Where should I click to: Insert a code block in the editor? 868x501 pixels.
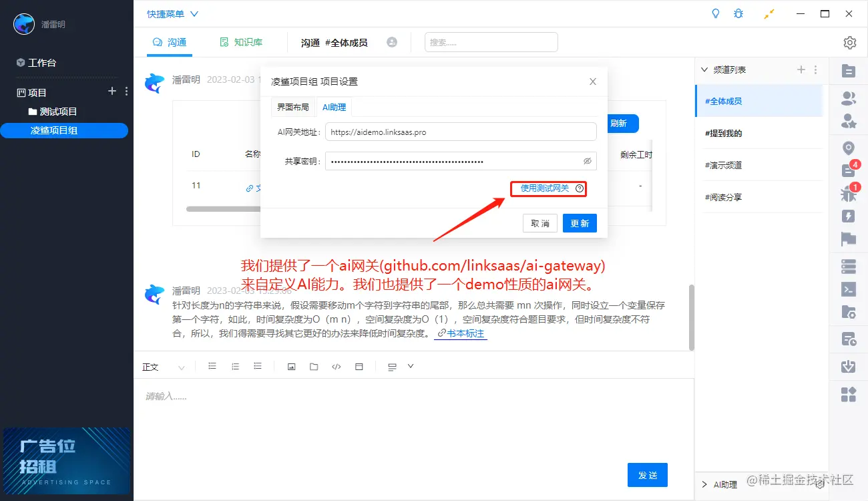337,367
